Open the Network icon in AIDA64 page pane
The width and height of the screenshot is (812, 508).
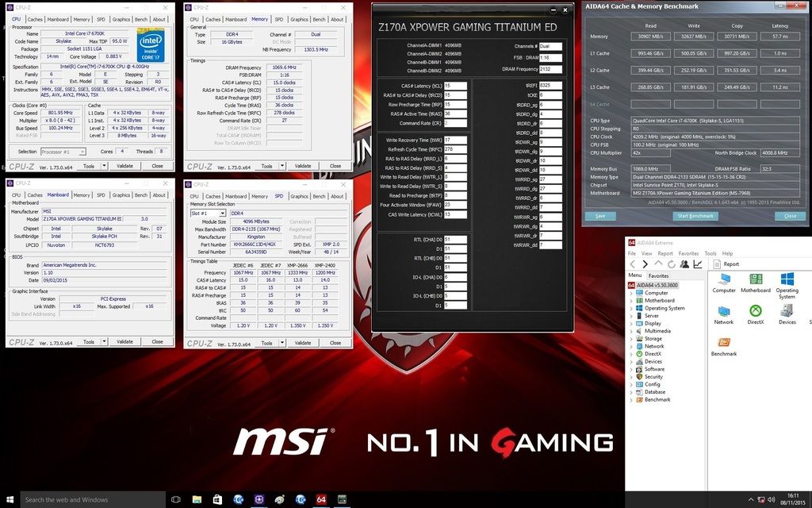click(723, 314)
